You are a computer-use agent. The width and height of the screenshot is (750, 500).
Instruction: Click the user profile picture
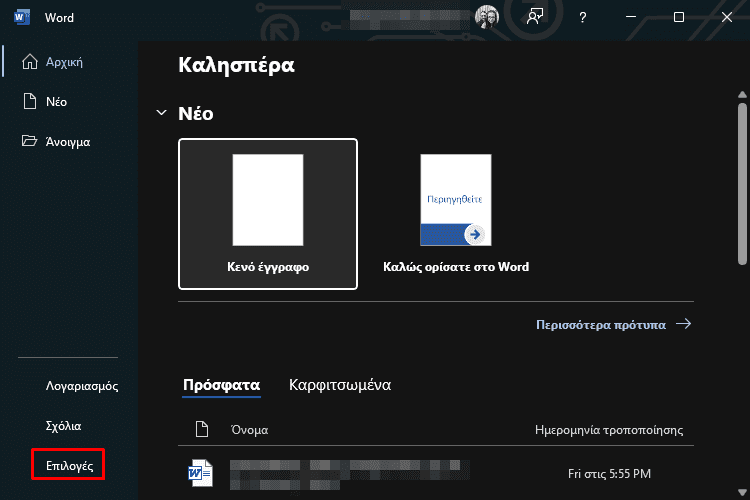[x=487, y=17]
